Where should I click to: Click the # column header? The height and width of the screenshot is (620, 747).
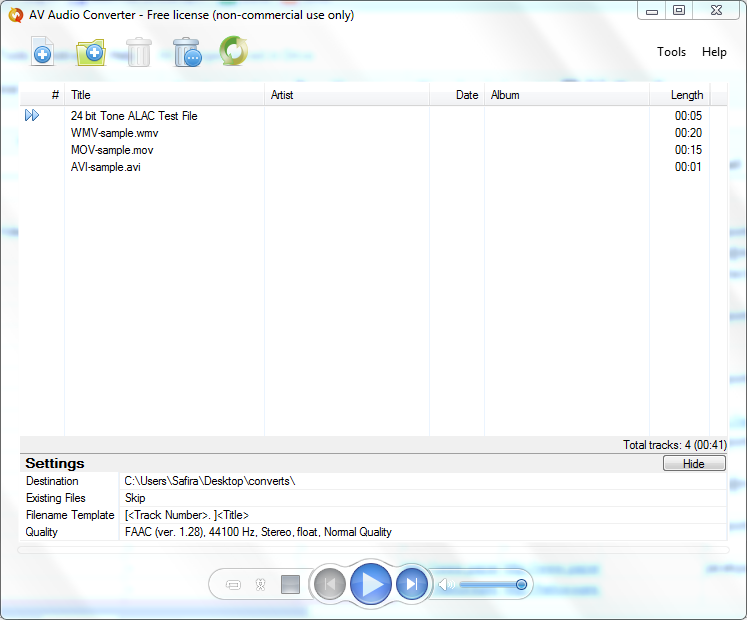tap(42, 95)
